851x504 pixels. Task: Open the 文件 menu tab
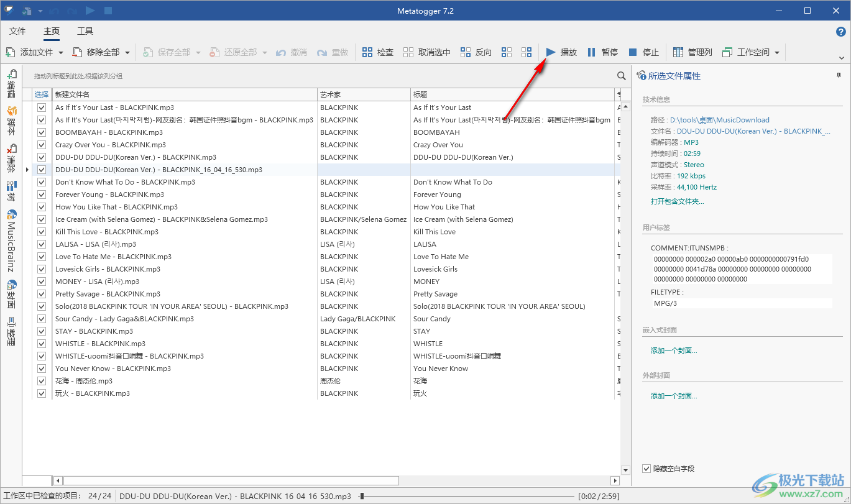tap(17, 31)
